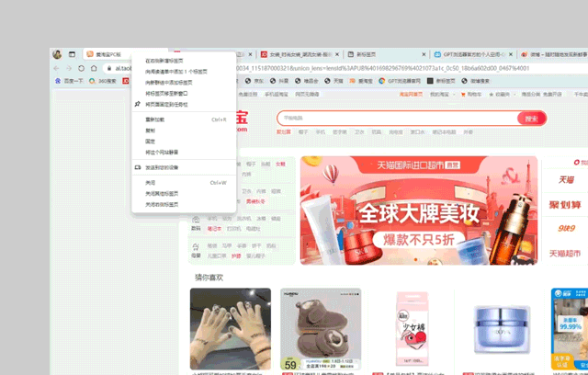Screen dimensions: 588x375
Task: Click the 聚划算 hot keyword under search
Action: (284, 132)
